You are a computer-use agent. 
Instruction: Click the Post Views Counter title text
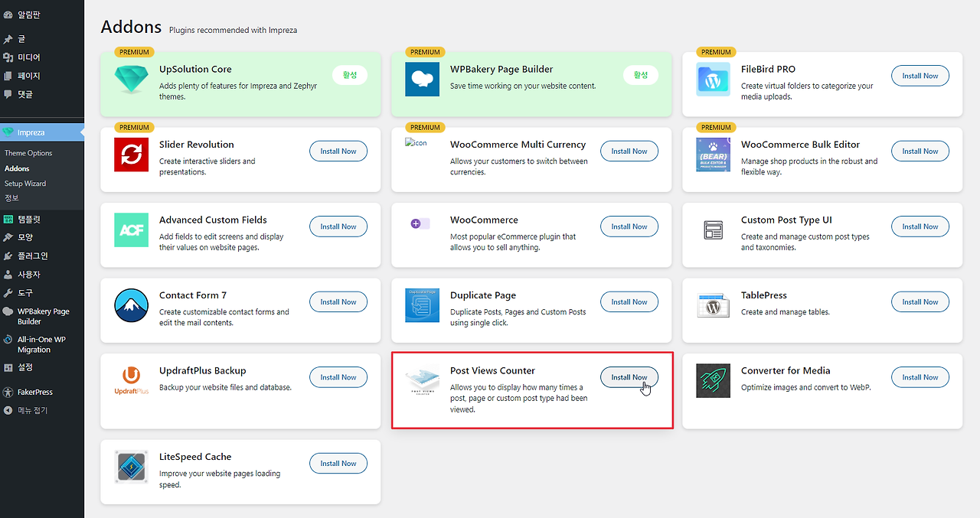492,370
